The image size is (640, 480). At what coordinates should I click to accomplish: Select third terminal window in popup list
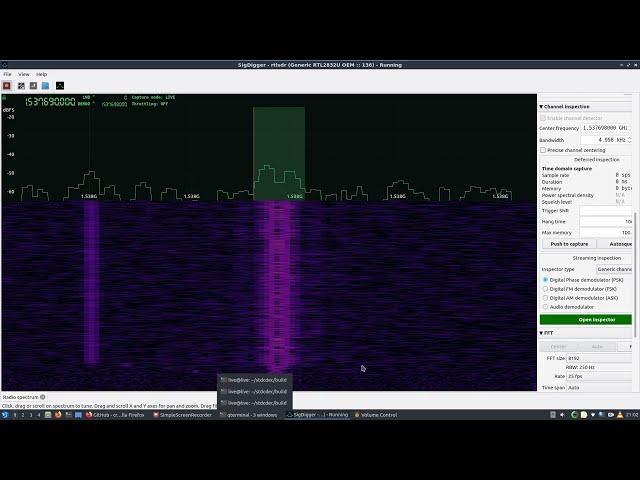click(254, 403)
